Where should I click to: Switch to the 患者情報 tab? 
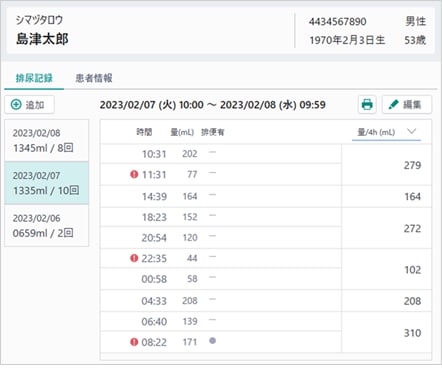(94, 78)
